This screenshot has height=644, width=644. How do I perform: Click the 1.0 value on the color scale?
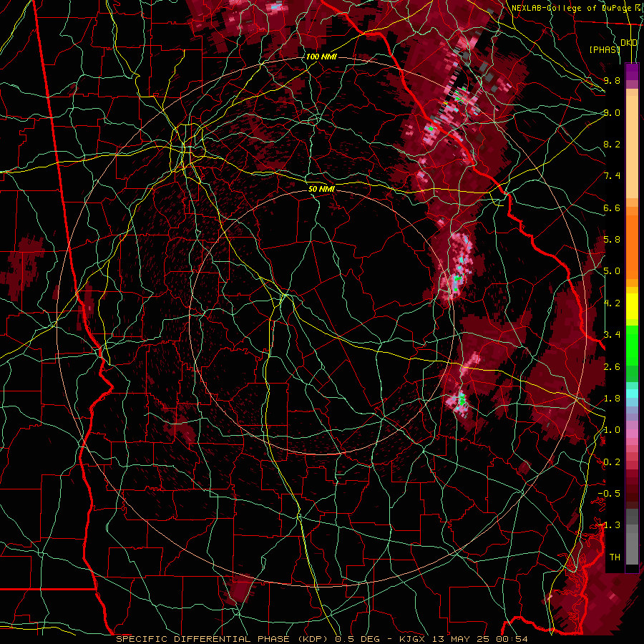click(x=612, y=430)
